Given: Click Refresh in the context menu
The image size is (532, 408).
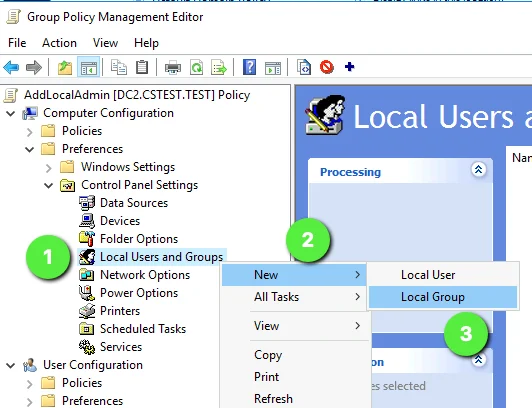Looking at the screenshot, I should [x=273, y=399].
